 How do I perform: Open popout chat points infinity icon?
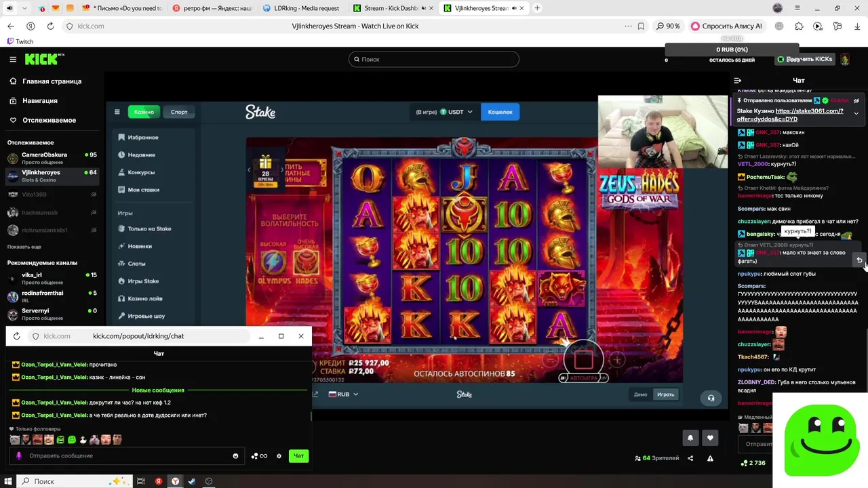[259, 456]
